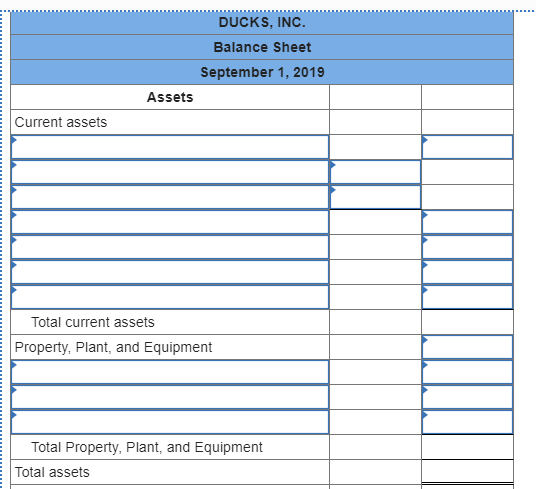Click the Total current assets label
Image resolution: width=536 pixels, height=489 pixels.
tap(93, 322)
